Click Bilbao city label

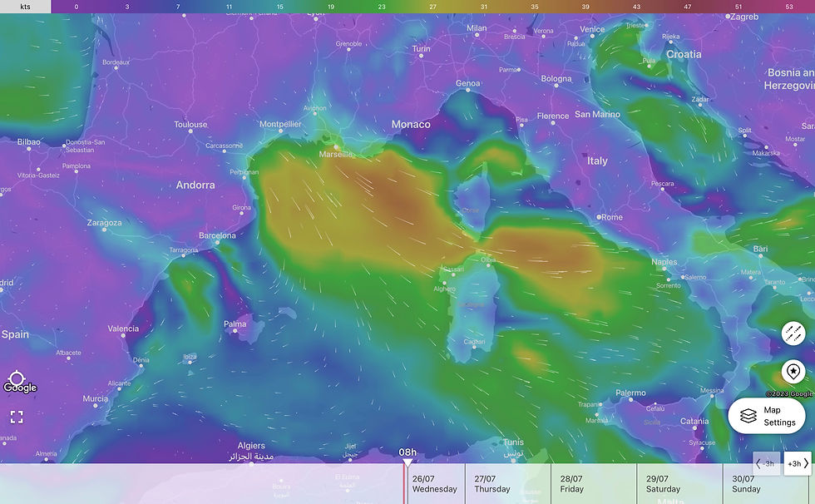[28, 142]
